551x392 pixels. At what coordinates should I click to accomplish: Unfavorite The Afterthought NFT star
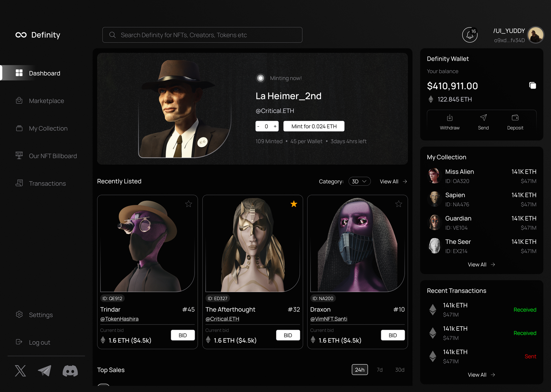pyautogui.click(x=294, y=204)
